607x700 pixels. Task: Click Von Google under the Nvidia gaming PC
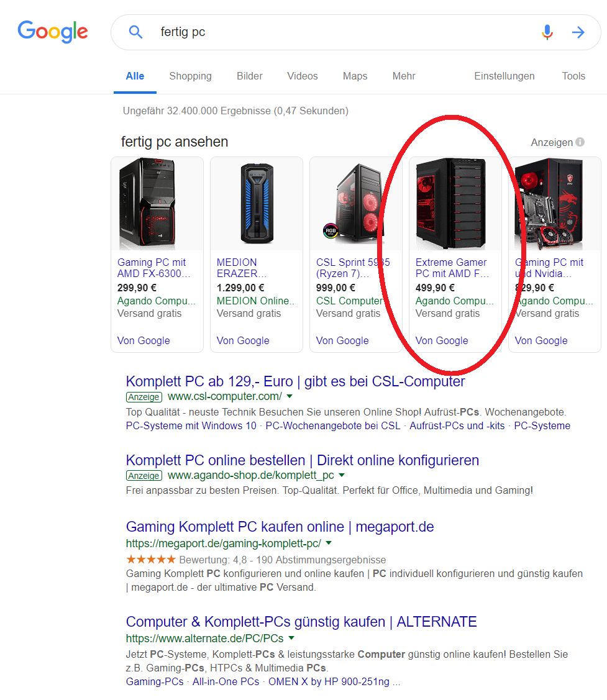tap(541, 340)
